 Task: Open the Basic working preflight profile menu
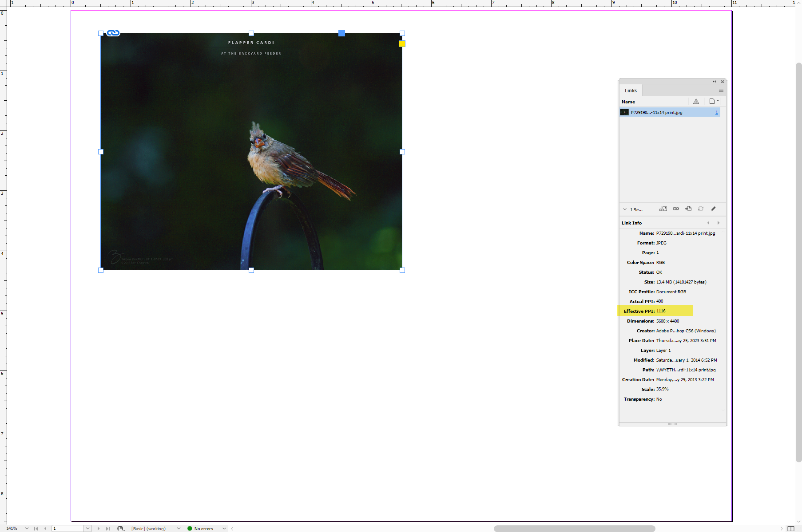179,528
